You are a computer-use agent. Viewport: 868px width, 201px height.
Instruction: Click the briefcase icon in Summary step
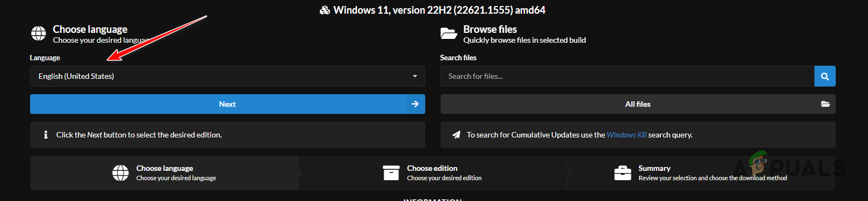coord(623,173)
